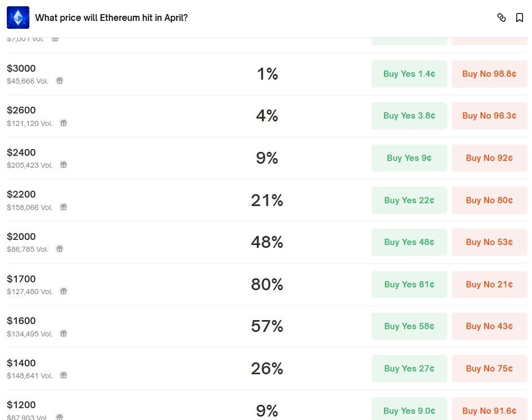Screen dimensions: 532x420
Task: Click the 80% chance on $1700 row
Action: pos(267,285)
